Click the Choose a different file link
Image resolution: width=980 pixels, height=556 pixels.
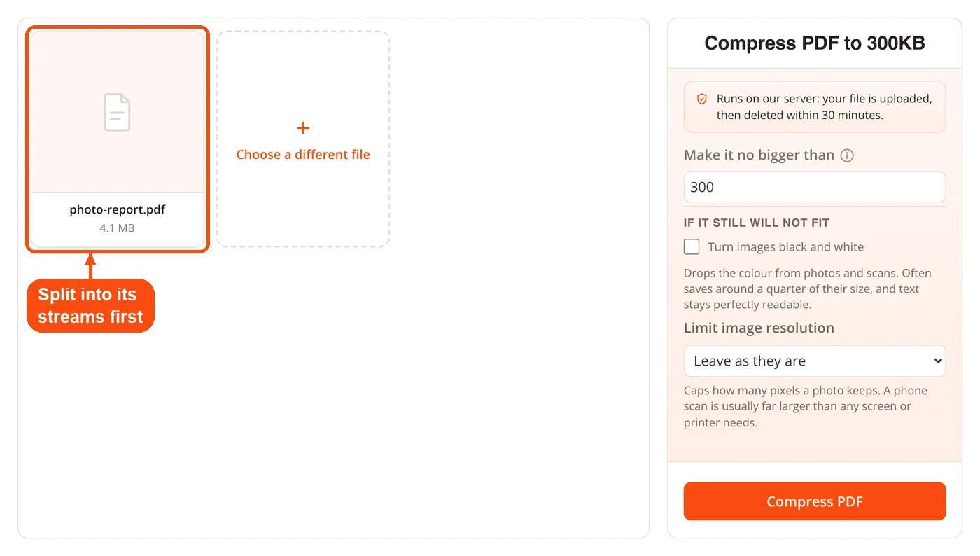point(303,155)
